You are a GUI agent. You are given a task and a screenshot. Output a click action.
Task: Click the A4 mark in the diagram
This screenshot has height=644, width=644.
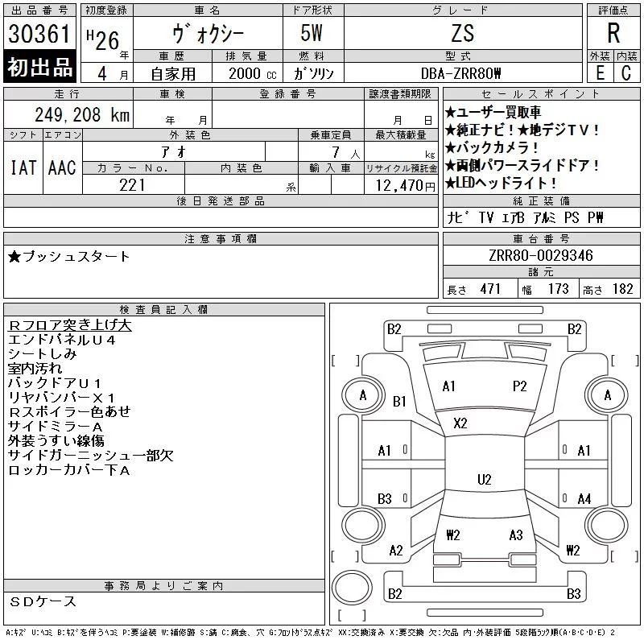(x=584, y=498)
